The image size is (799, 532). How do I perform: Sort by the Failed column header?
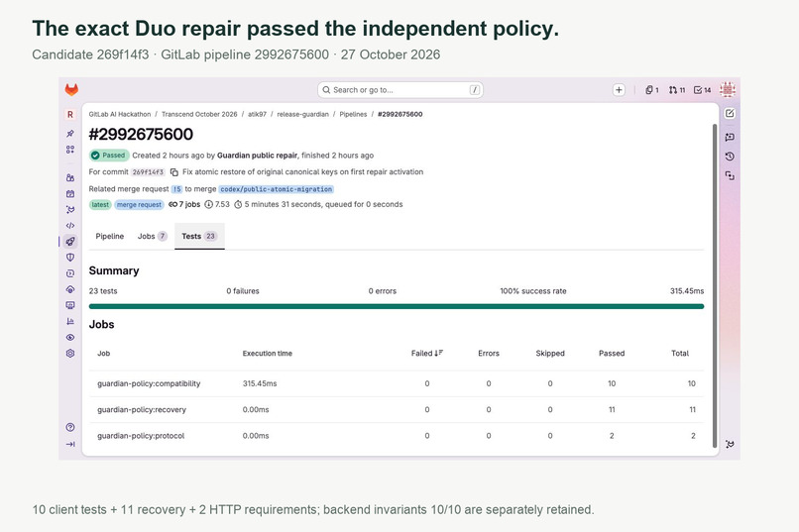click(427, 354)
